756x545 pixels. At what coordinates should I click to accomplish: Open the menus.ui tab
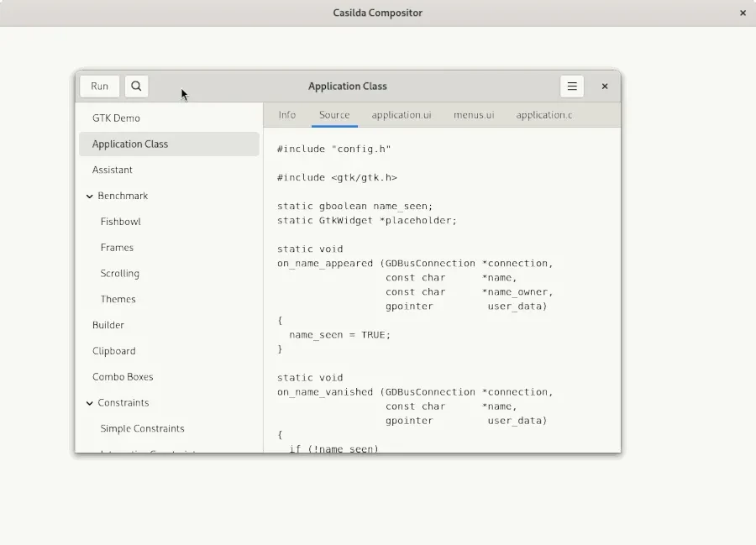click(x=474, y=115)
